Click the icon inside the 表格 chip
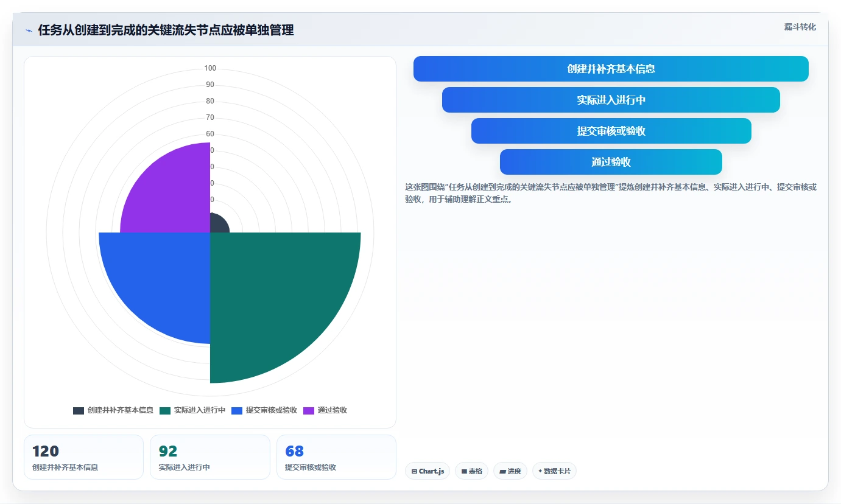Screen dimensions: 841x504 464,472
